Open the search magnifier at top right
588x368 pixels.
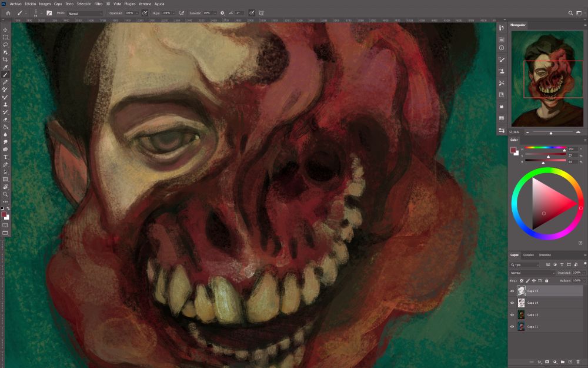pyautogui.click(x=570, y=13)
